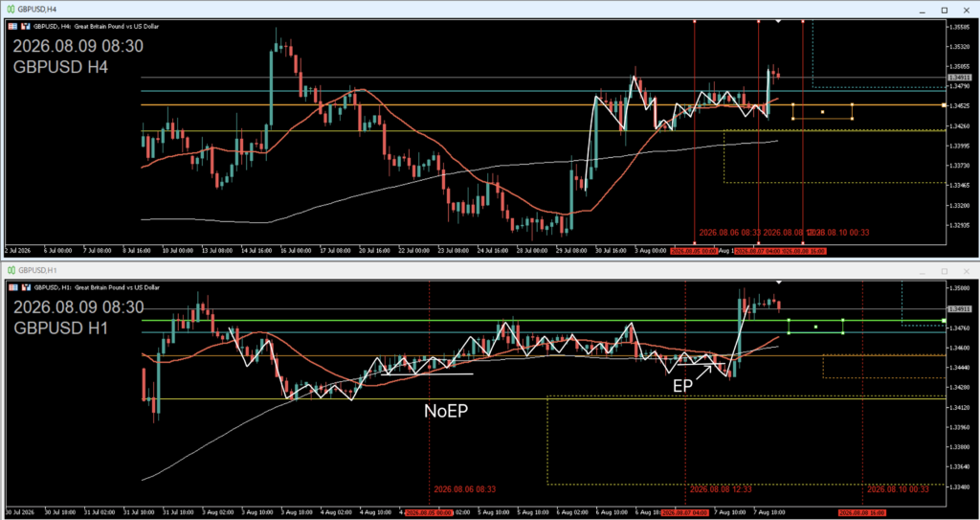Click H4 vertical line label 2026.08.06 08:33
This screenshot has height=520, width=980.
point(730,232)
